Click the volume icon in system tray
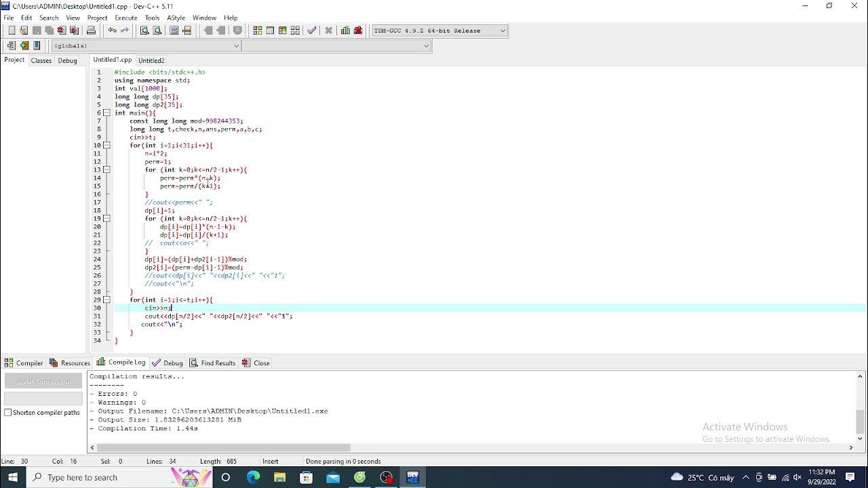Image resolution: width=868 pixels, height=488 pixels. point(797,477)
